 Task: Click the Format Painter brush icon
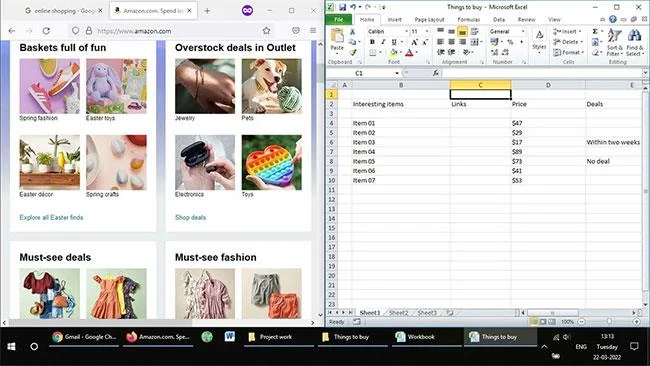tap(352, 53)
